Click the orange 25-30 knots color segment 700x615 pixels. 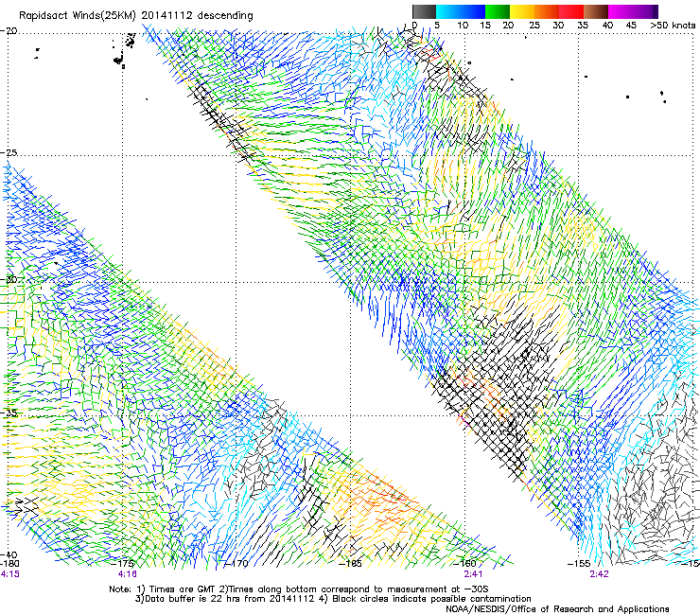547,11
